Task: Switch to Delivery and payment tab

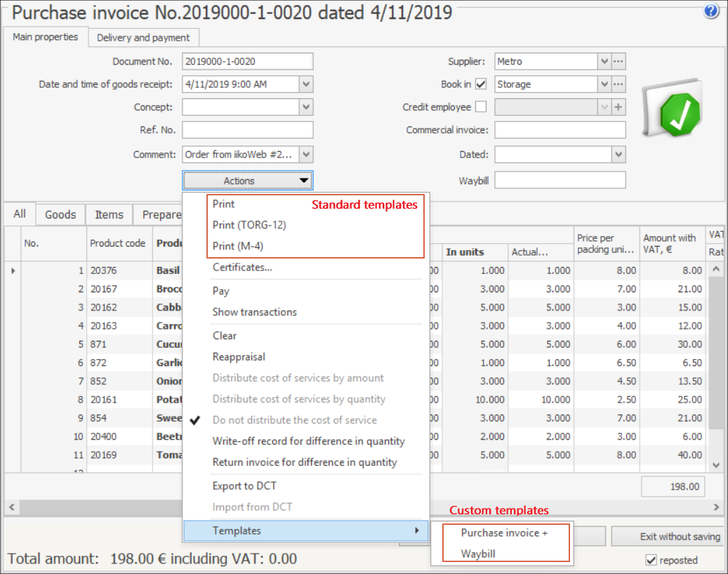Action: (x=143, y=38)
